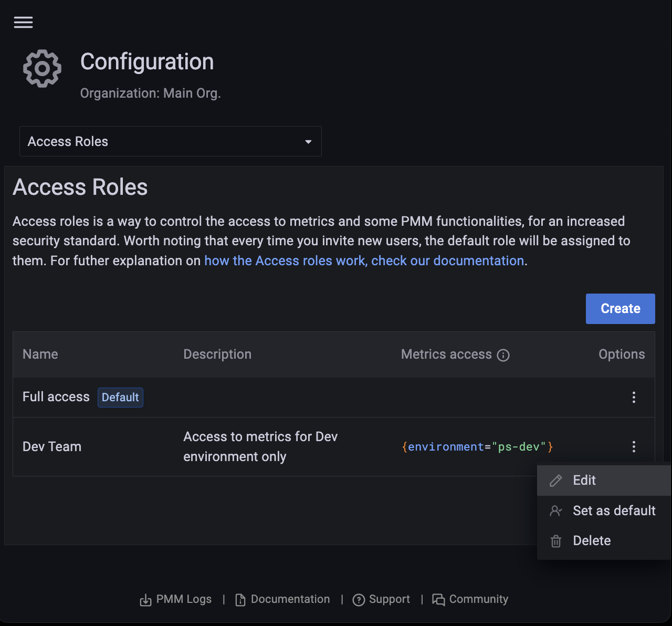Toggle the Dev Team options kebab menu
Screen dimensions: 672x626
[634, 447]
